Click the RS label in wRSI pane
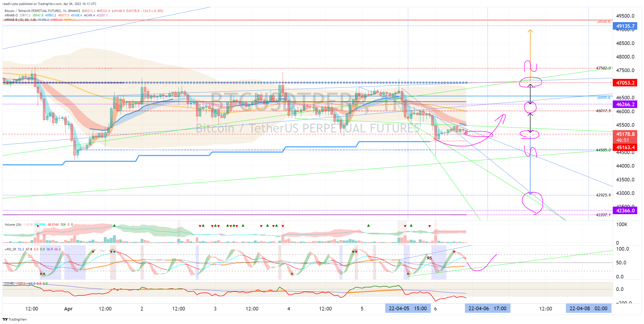 [430, 258]
